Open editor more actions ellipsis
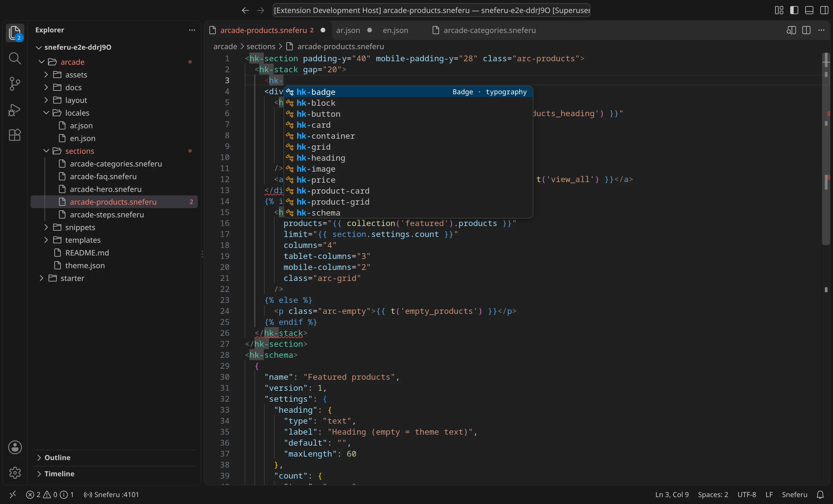This screenshot has height=504, width=833. point(821,30)
